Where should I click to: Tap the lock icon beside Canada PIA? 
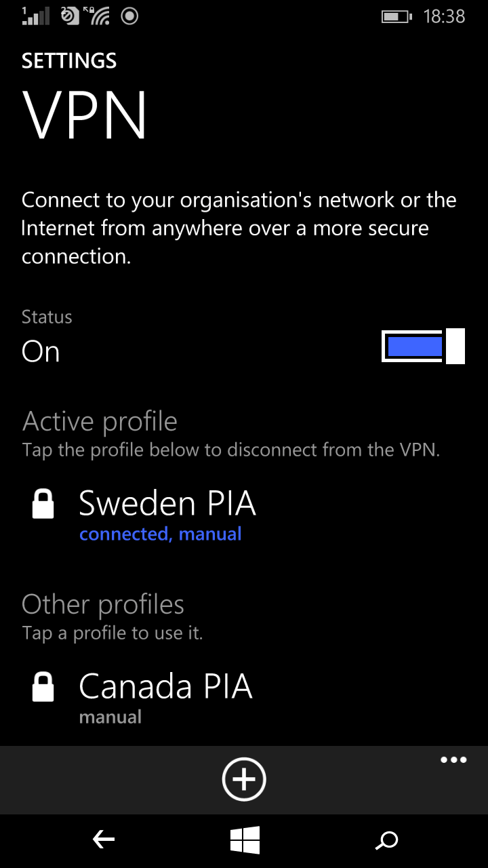[x=43, y=687]
